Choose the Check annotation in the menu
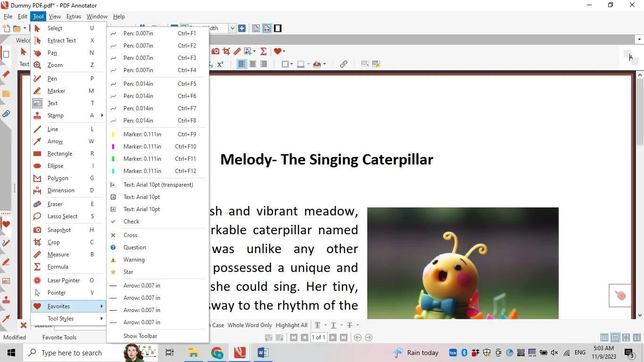 (x=132, y=221)
